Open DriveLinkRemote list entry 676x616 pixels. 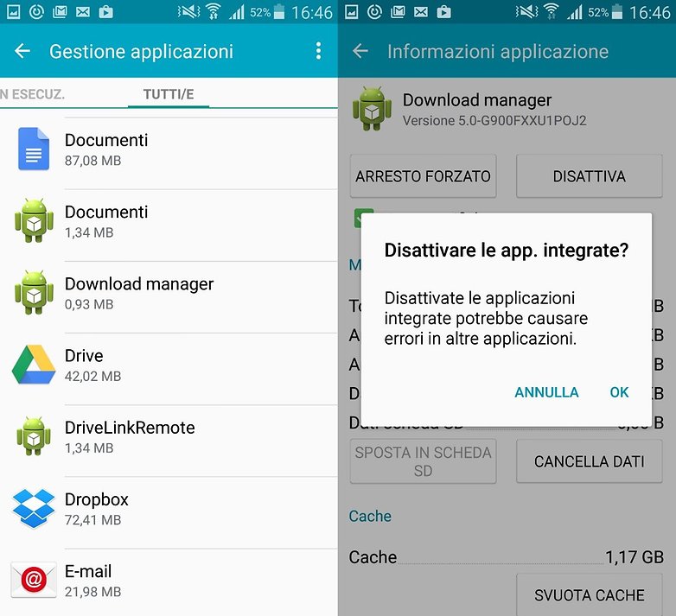169,441
